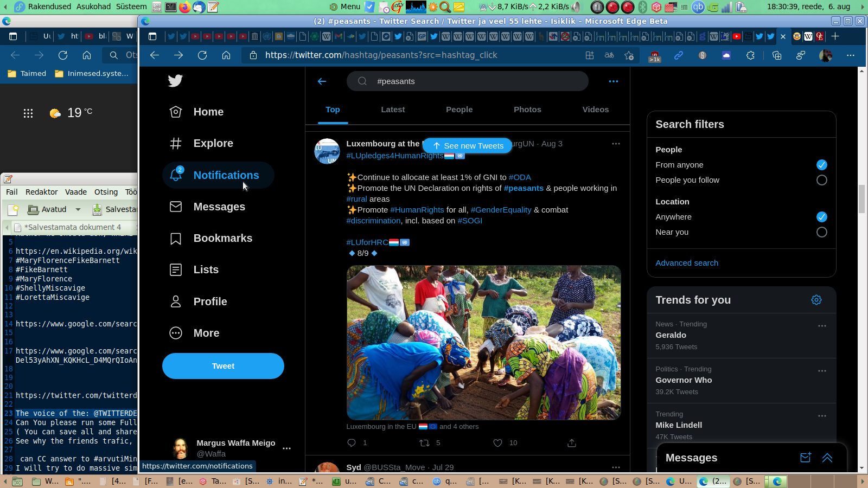Open Trends settings gear icon
Viewport: 868px width, 488px height.
(x=816, y=300)
